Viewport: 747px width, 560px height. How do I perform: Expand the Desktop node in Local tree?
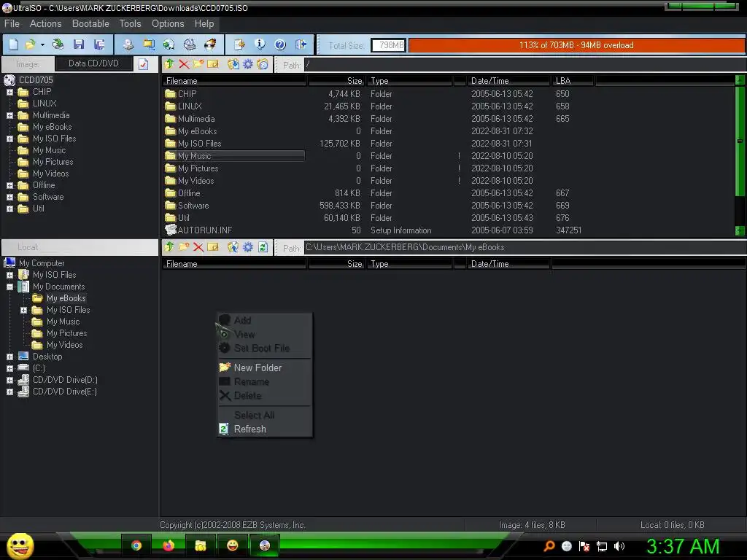tap(9, 357)
